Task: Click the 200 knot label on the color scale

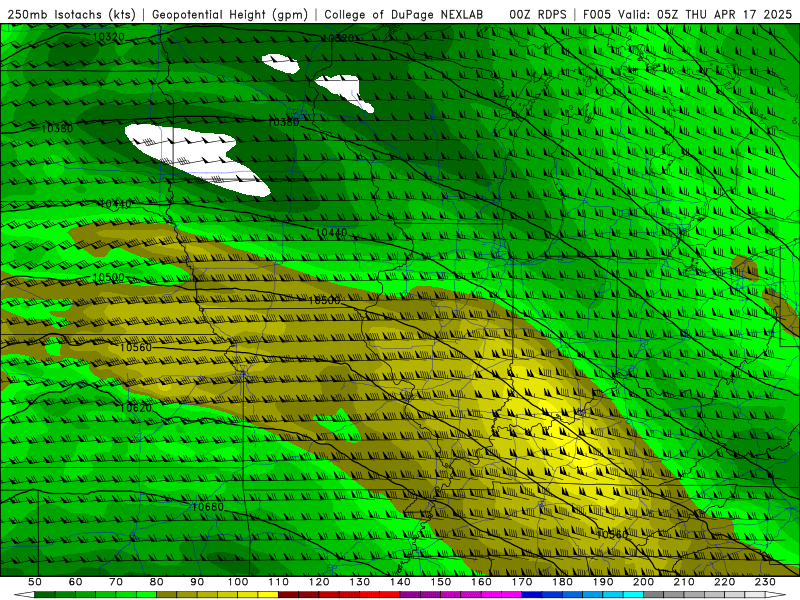Action: (644, 582)
